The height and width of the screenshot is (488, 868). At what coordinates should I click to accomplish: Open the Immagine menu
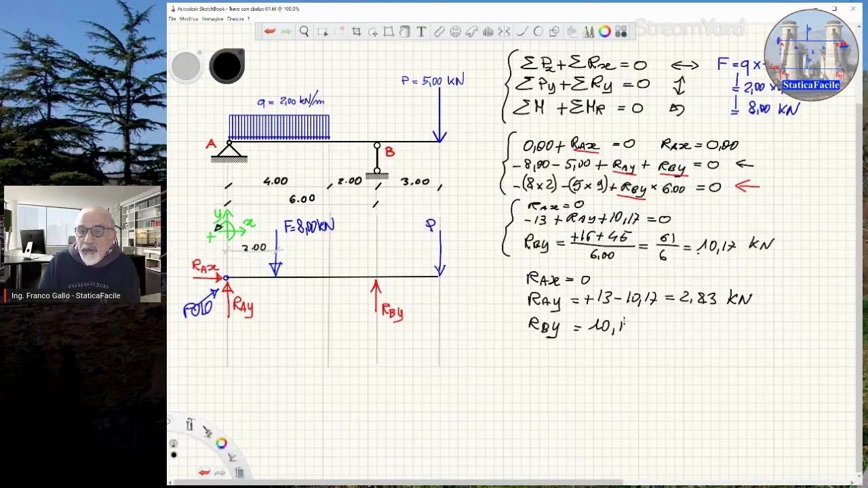point(212,19)
